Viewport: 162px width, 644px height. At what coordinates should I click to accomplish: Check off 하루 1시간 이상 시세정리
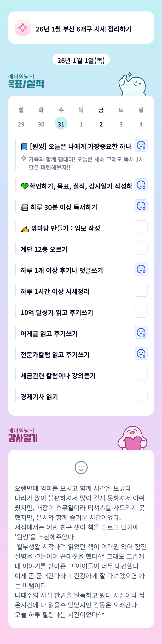coord(141,290)
